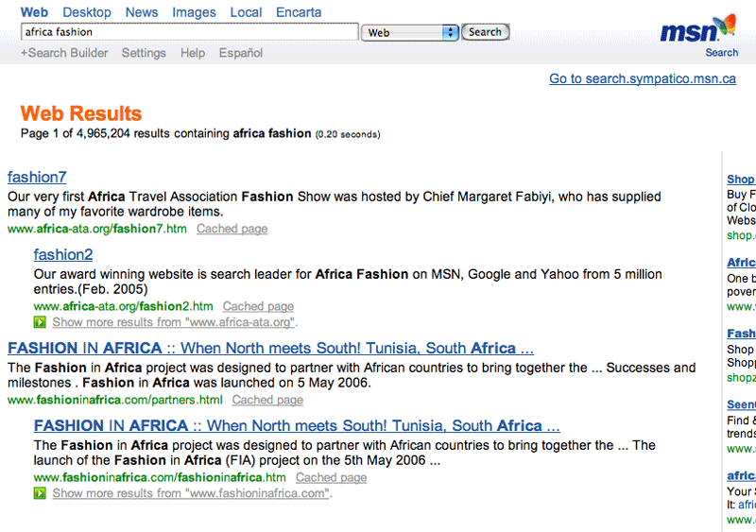Open the Help link
This screenshot has height=532, width=756.
pyautogui.click(x=193, y=53)
